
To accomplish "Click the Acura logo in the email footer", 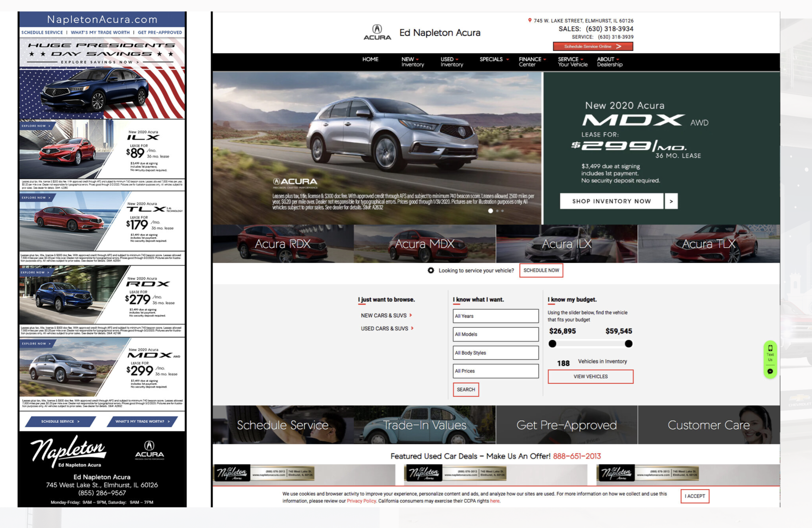I will 149,450.
